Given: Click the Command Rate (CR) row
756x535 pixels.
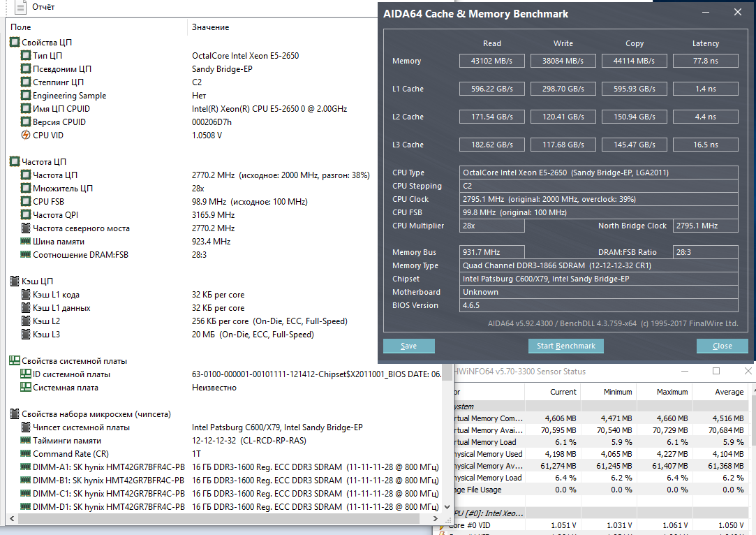Looking at the screenshot, I should (224, 454).
